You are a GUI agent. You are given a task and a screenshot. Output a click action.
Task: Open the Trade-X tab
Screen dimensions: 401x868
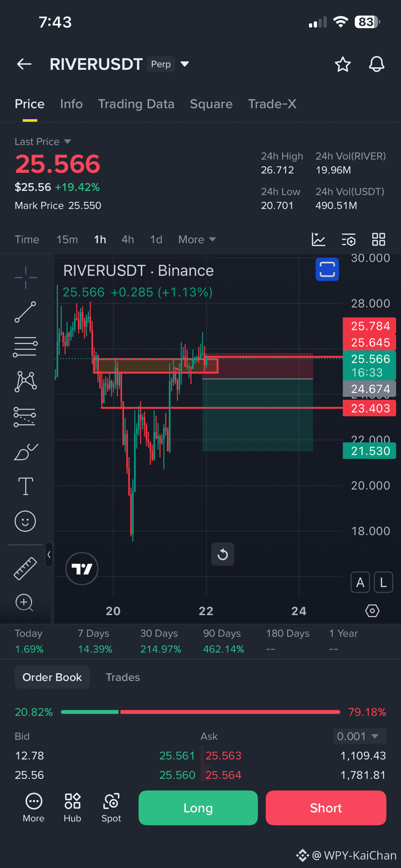click(x=272, y=104)
